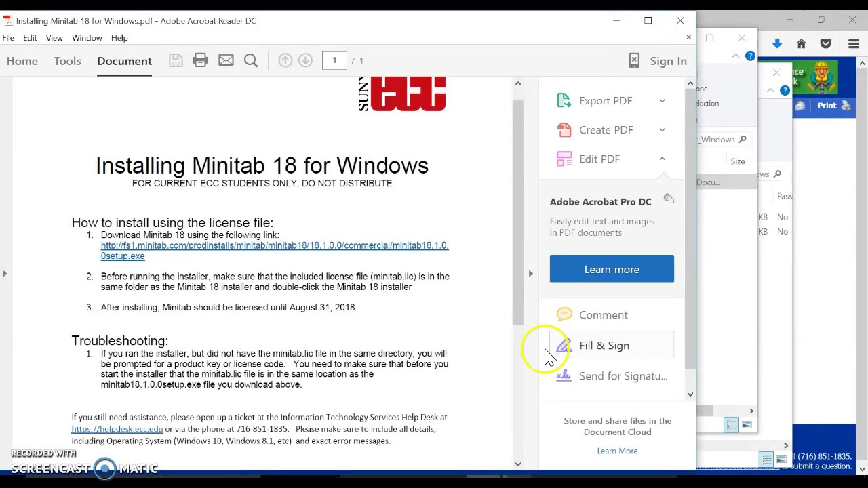Click the small icon next to Adobe Acrobat Pro DC

pyautogui.click(x=669, y=199)
